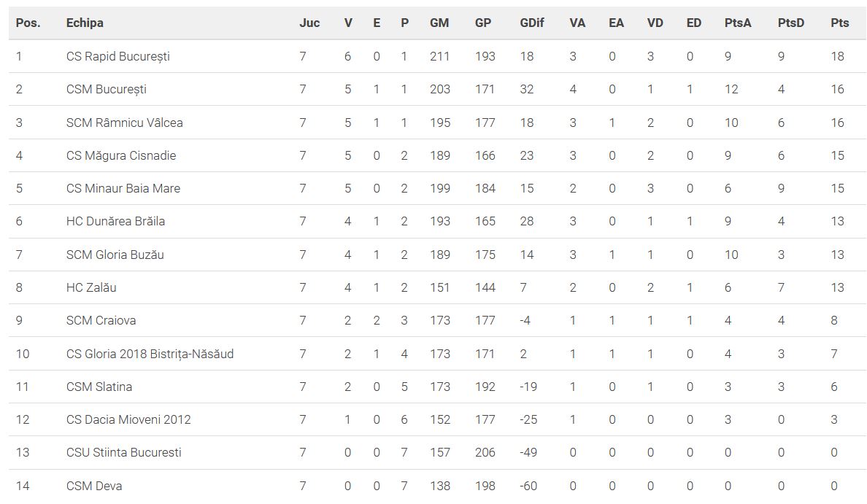The height and width of the screenshot is (504, 867).
Task: Open CS Minaur Baia Mare team
Action: pyautogui.click(x=123, y=188)
